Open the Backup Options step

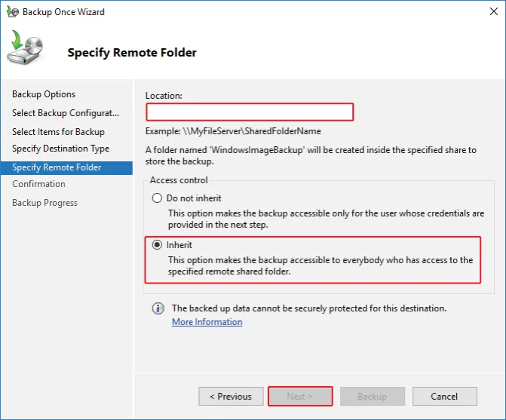pos(44,94)
